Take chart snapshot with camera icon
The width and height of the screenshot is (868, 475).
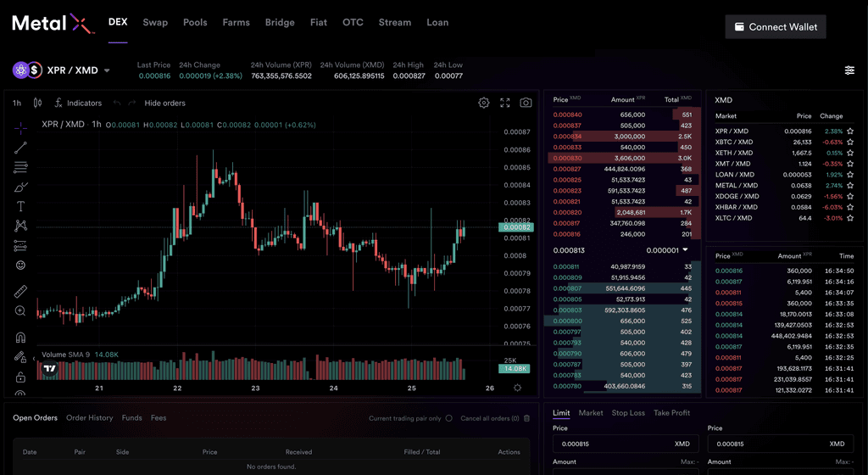[x=526, y=103]
